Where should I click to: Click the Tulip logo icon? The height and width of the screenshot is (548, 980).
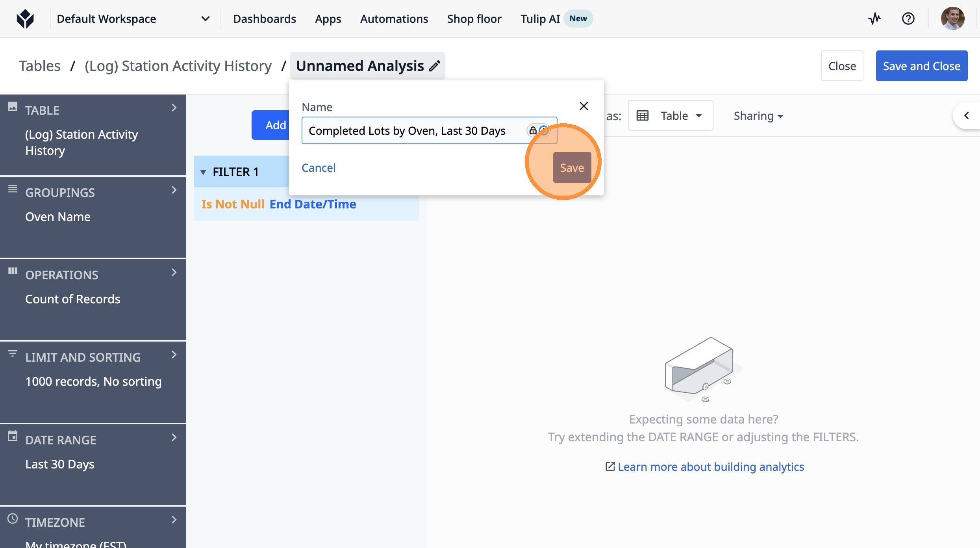pyautogui.click(x=25, y=19)
